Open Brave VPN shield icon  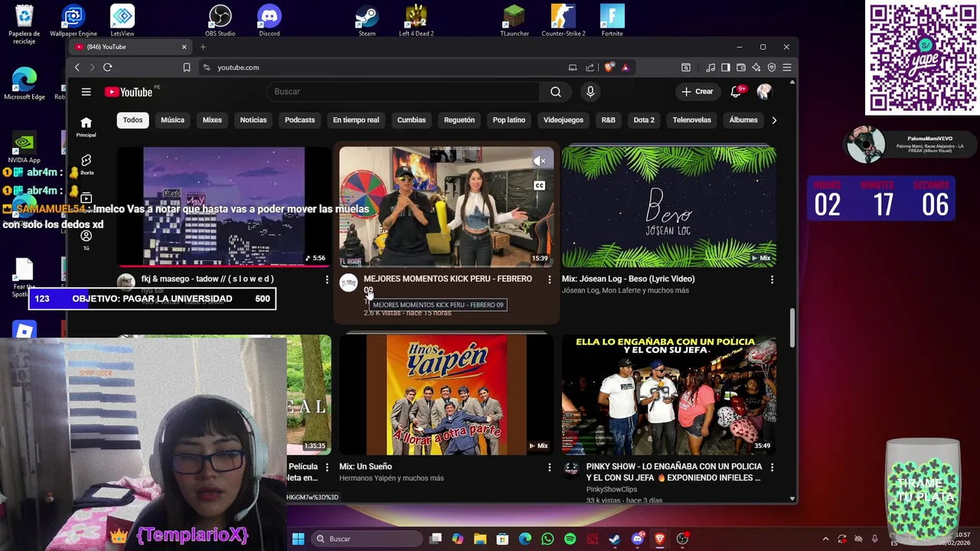tap(772, 67)
